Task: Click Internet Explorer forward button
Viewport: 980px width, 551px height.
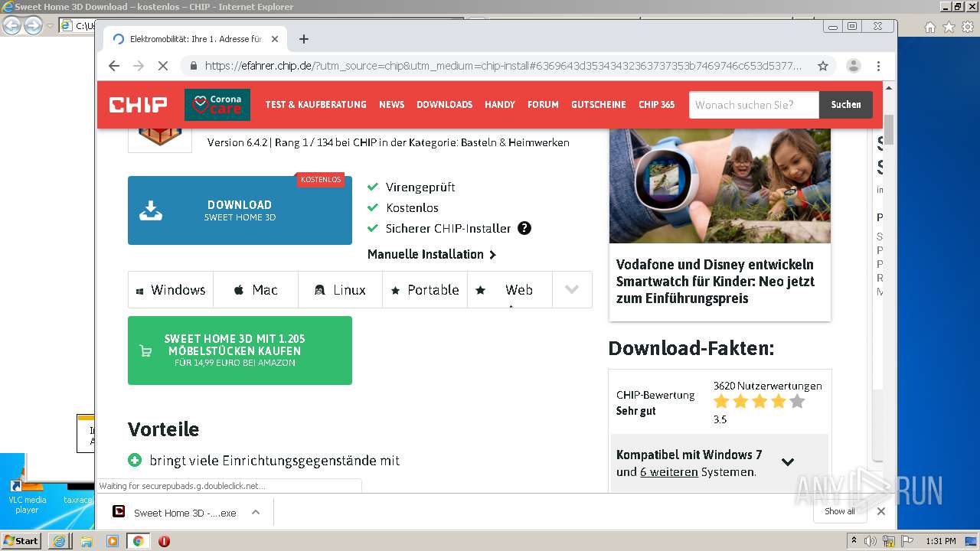Action: click(33, 26)
